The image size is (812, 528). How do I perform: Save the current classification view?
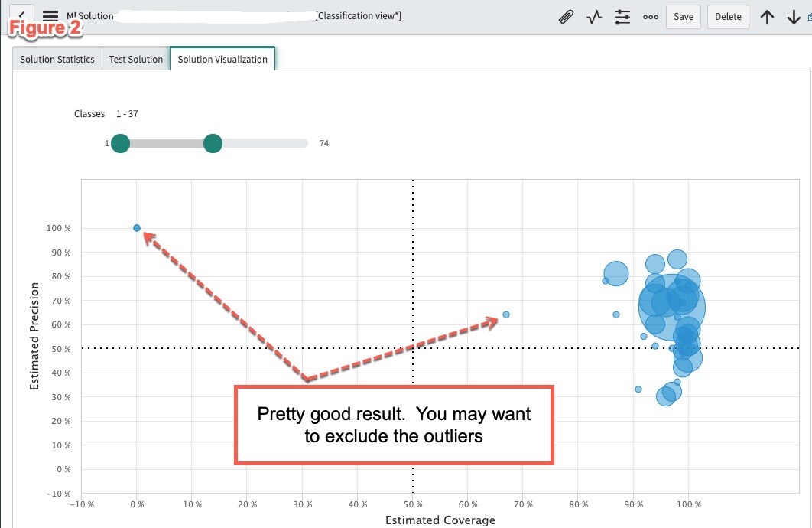[x=683, y=16]
